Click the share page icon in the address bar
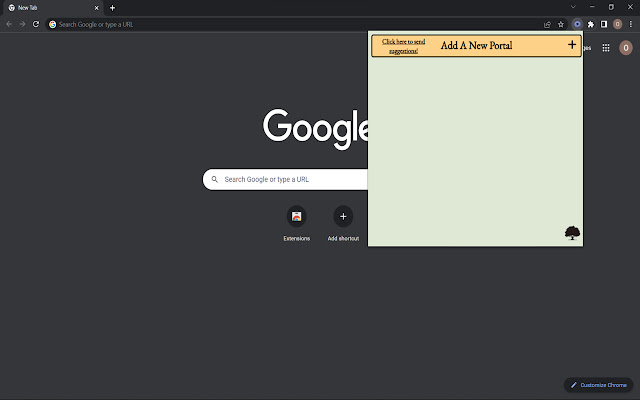This screenshot has width=640, height=400. pyautogui.click(x=547, y=24)
